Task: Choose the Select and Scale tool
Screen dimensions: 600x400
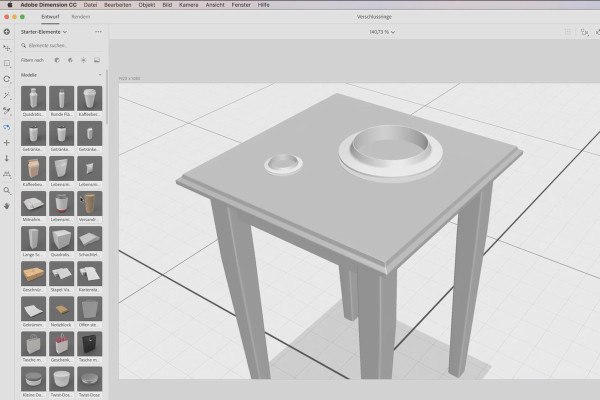Action: click(x=7, y=64)
